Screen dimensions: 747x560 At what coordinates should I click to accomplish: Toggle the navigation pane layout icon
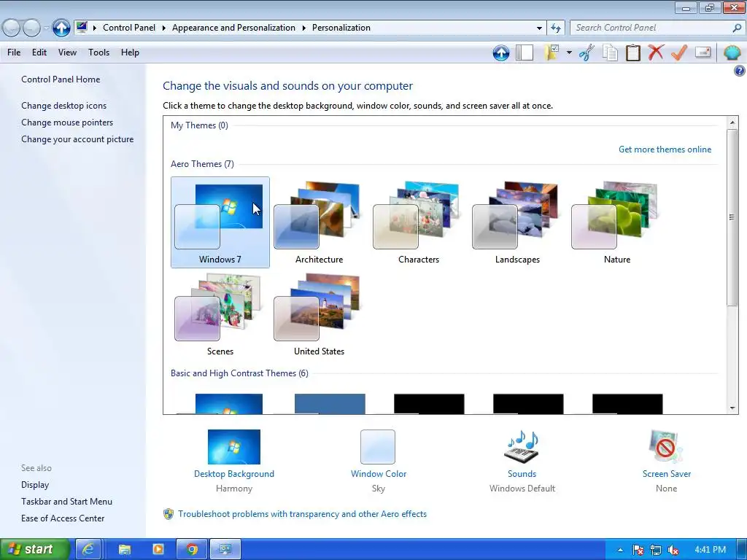pyautogui.click(x=525, y=52)
